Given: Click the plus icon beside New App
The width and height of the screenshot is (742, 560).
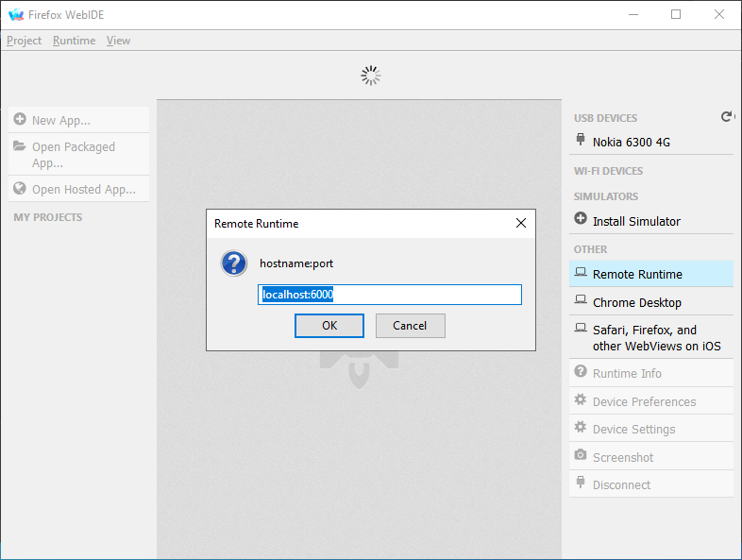Looking at the screenshot, I should [20, 119].
